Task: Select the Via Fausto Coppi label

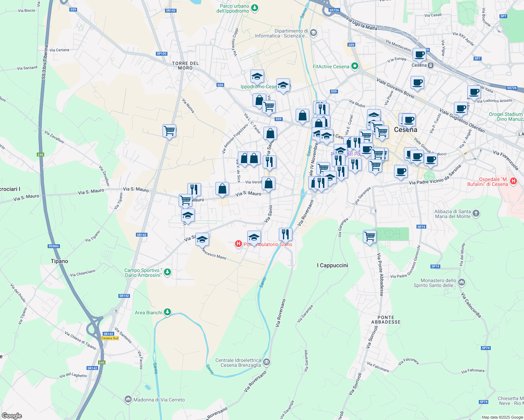Action: pyautogui.click(x=235, y=42)
